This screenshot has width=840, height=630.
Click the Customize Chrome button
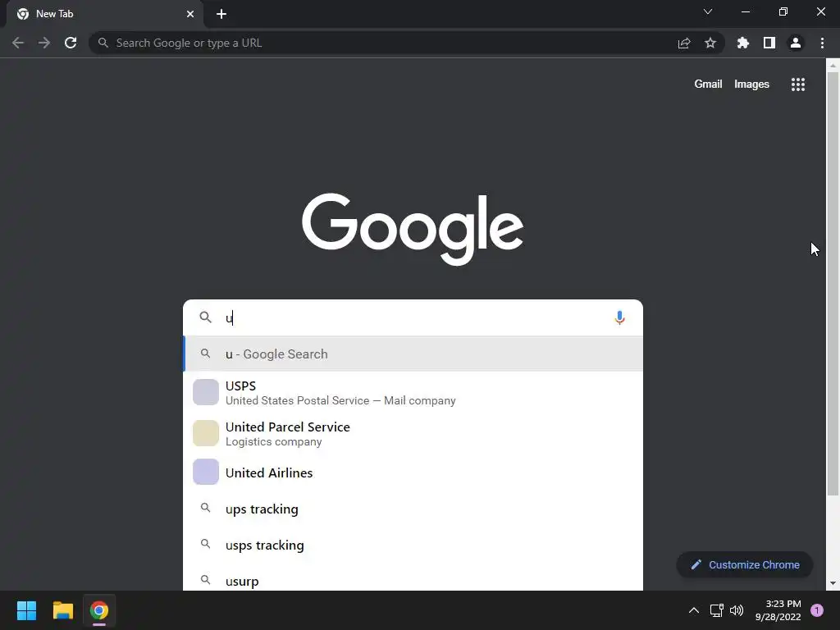[x=745, y=564]
